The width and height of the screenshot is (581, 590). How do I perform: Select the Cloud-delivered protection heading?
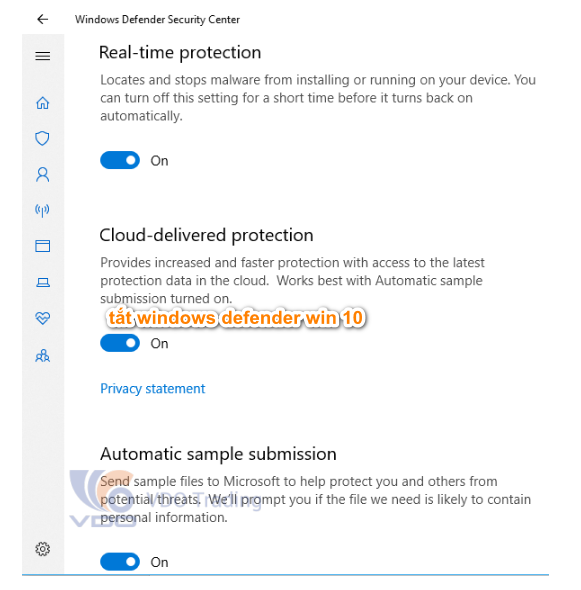tap(206, 235)
